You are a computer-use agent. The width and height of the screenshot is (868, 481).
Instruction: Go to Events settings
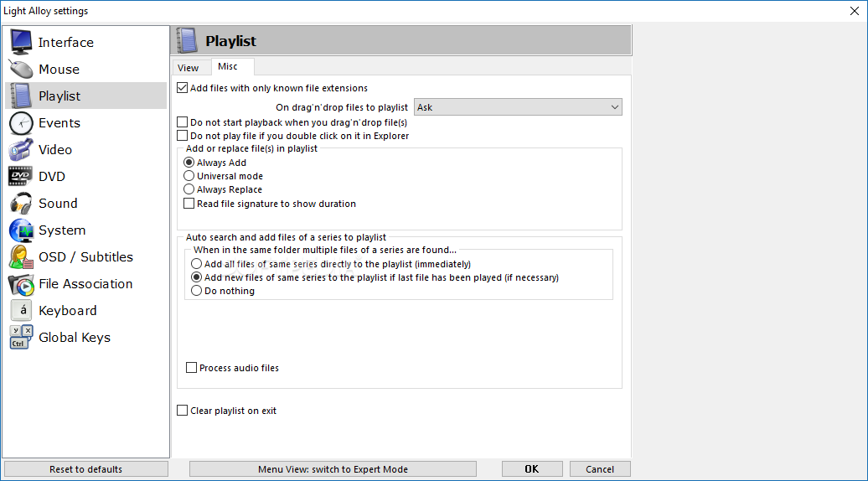click(x=59, y=123)
